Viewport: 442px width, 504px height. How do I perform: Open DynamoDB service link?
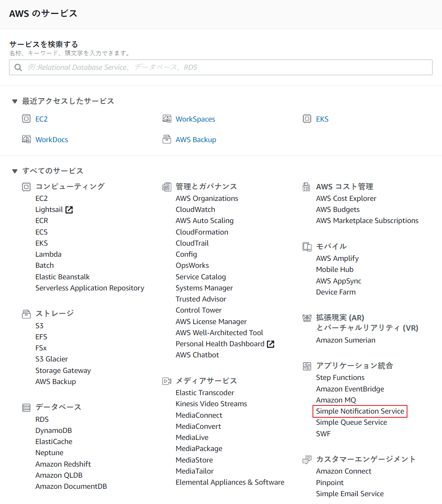(x=53, y=430)
